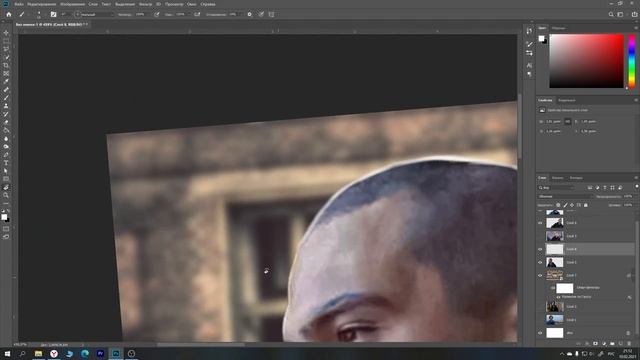This screenshot has width=640, height=360.
Task: Toggle layer filtering switch on or off
Action: (637, 187)
